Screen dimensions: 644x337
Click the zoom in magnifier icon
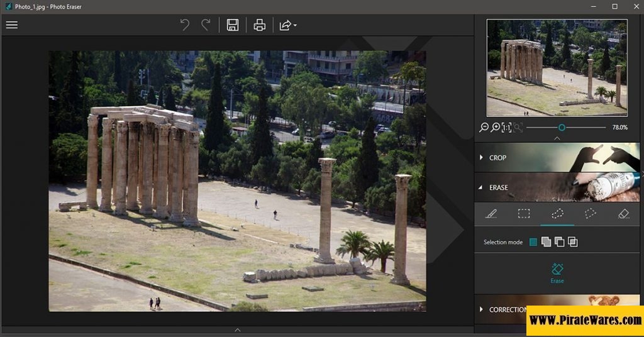495,127
